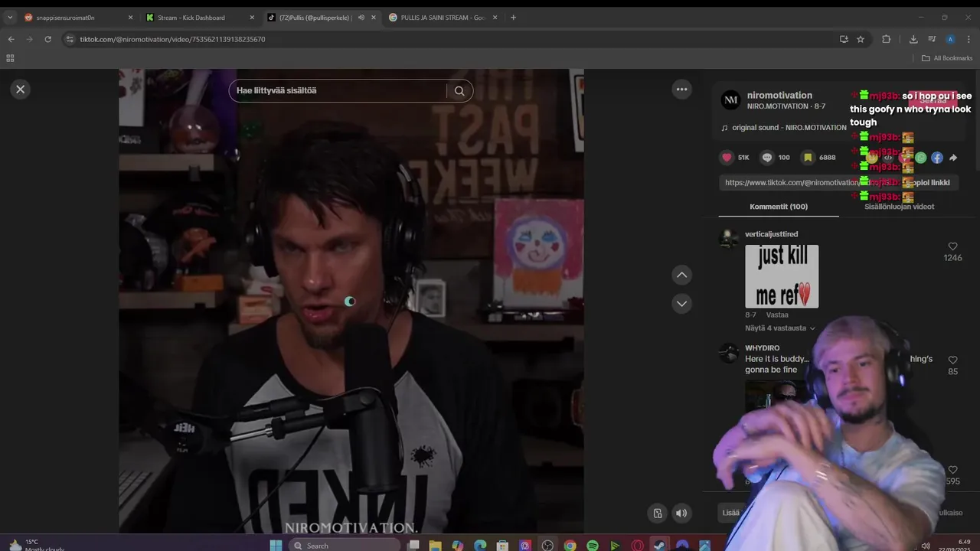Image resolution: width=980 pixels, height=551 pixels.
Task: Save video with bookmark icon
Action: pos(808,158)
